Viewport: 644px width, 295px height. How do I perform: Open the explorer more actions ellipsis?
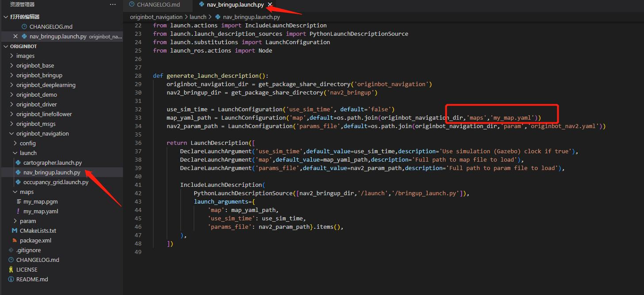pyautogui.click(x=113, y=4)
